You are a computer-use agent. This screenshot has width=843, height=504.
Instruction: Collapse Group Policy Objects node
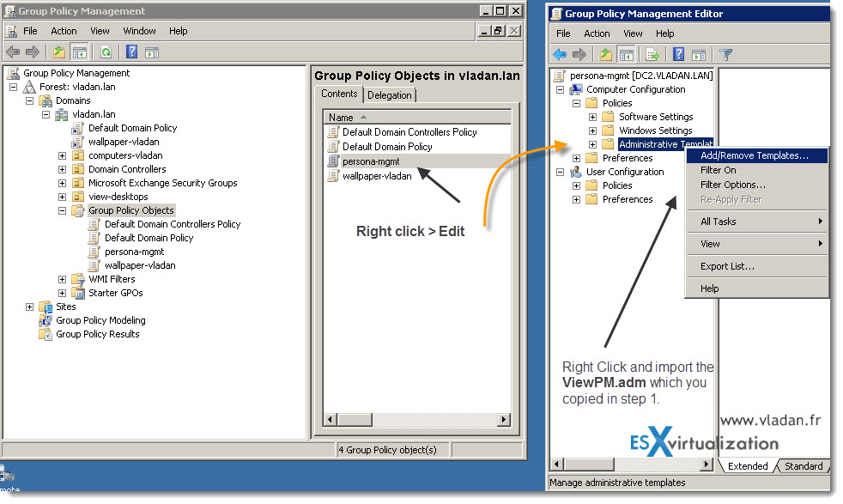[62, 211]
